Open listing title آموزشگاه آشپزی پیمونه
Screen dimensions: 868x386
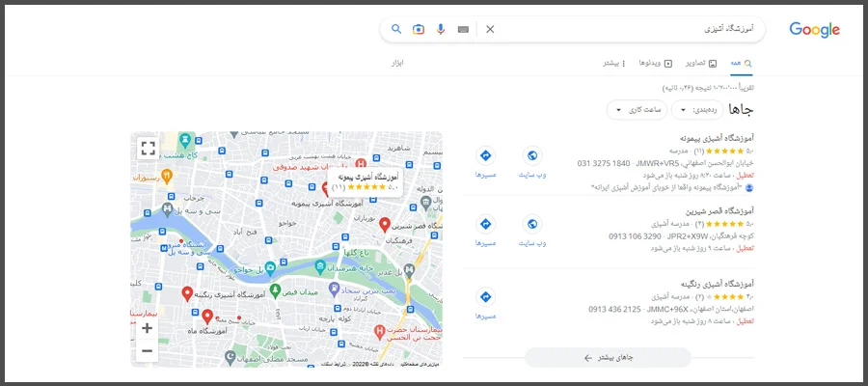click(716, 138)
